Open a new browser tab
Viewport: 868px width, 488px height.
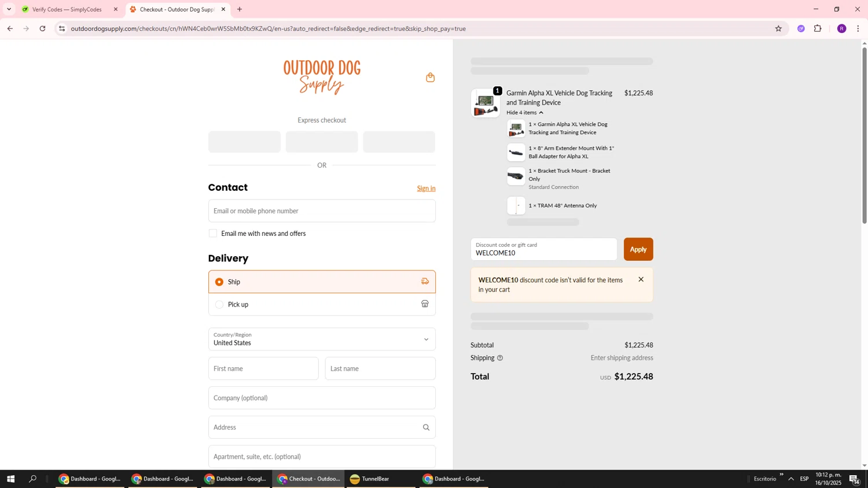[x=240, y=9]
